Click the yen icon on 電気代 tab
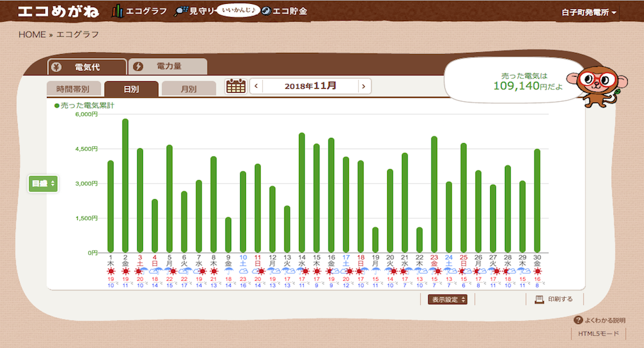 56,67
